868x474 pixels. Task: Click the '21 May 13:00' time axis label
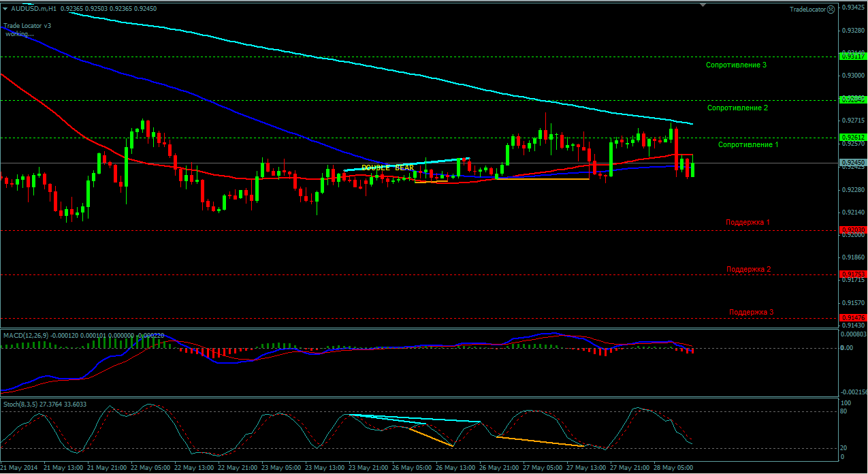pyautogui.click(x=63, y=469)
